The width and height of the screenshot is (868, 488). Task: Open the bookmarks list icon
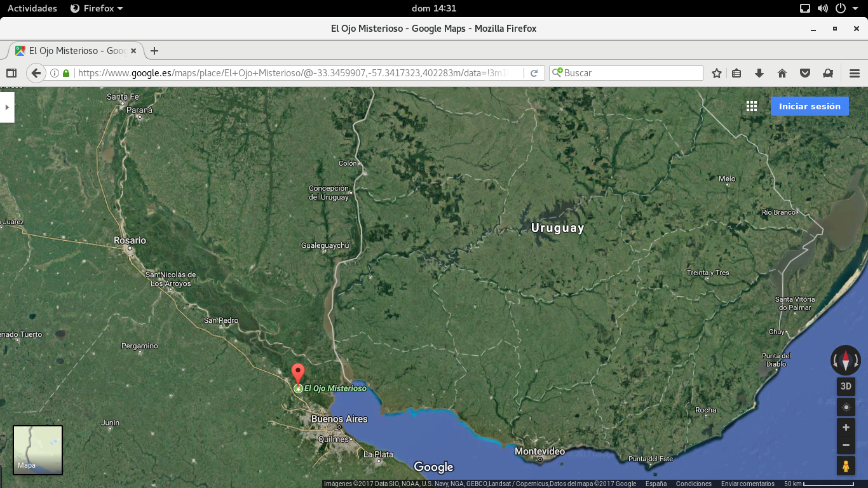736,73
